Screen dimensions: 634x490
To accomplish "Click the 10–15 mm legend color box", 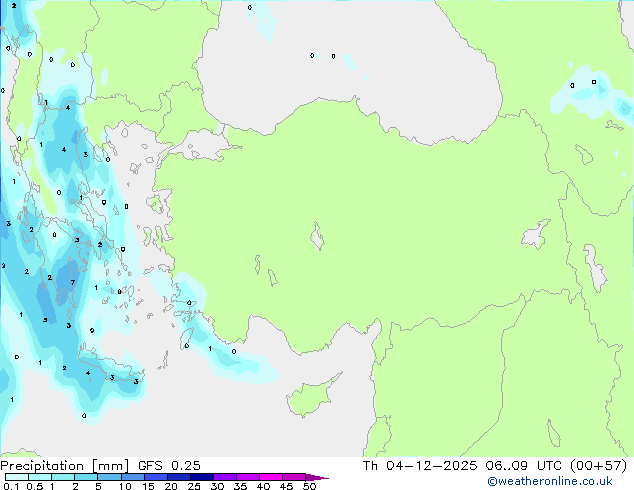I will 133,477.
